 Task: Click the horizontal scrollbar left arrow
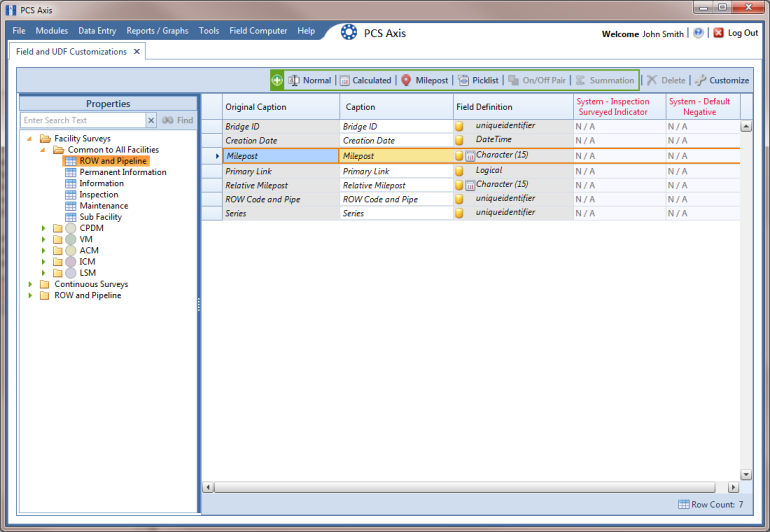(208, 487)
